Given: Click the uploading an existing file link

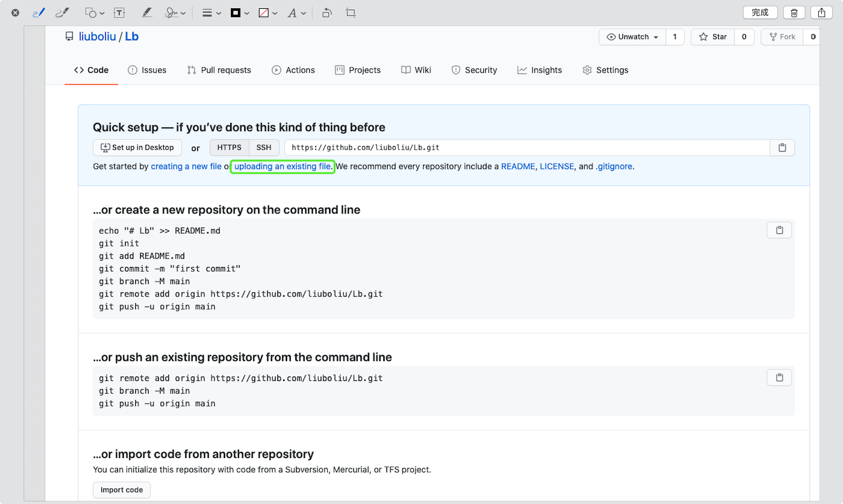Looking at the screenshot, I should [282, 166].
